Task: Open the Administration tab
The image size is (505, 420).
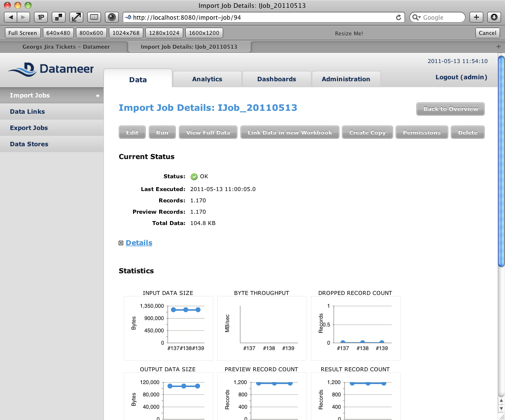Action: [x=346, y=79]
